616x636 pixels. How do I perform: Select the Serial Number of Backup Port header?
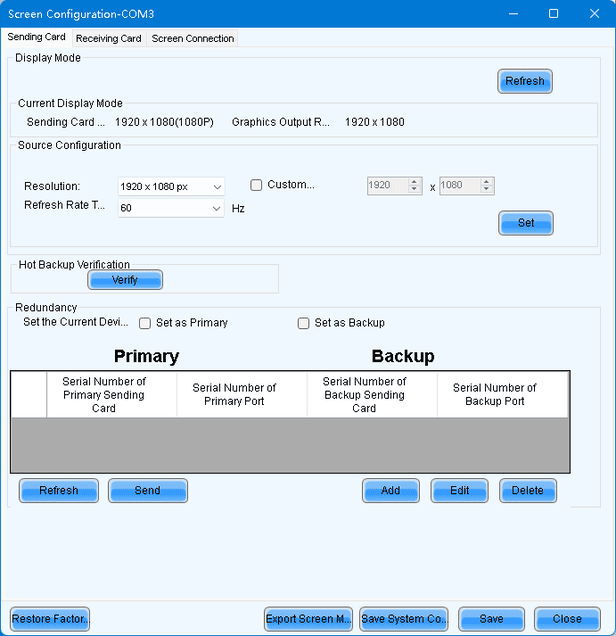click(x=502, y=395)
